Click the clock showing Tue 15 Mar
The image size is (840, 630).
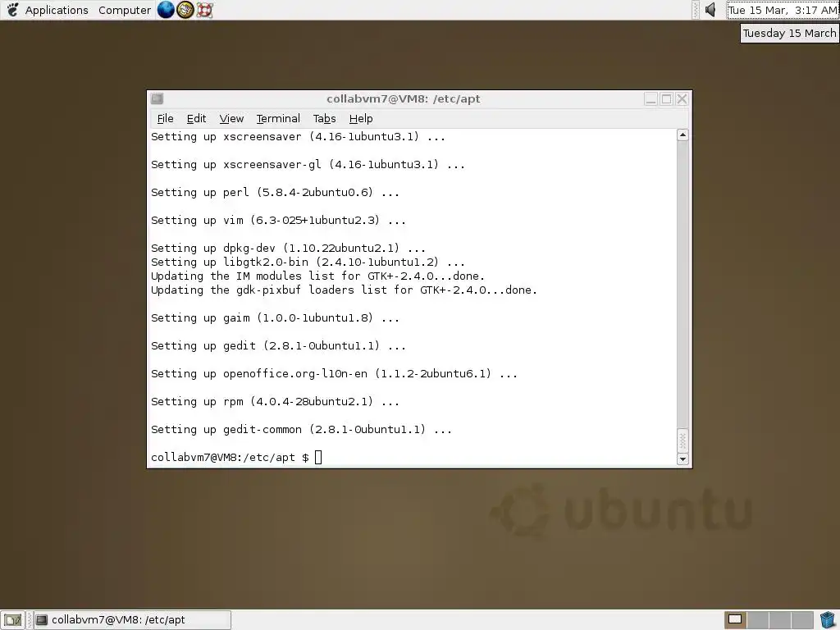point(782,10)
